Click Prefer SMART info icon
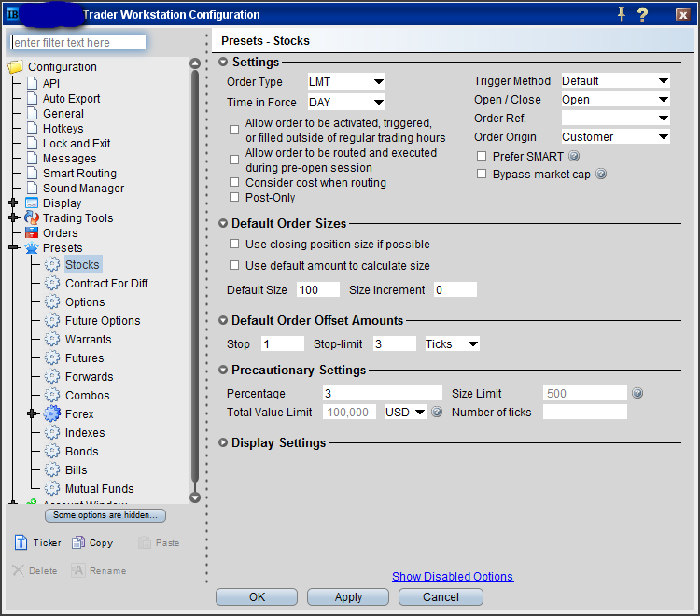Screen dimensions: 700x616 (x=574, y=156)
